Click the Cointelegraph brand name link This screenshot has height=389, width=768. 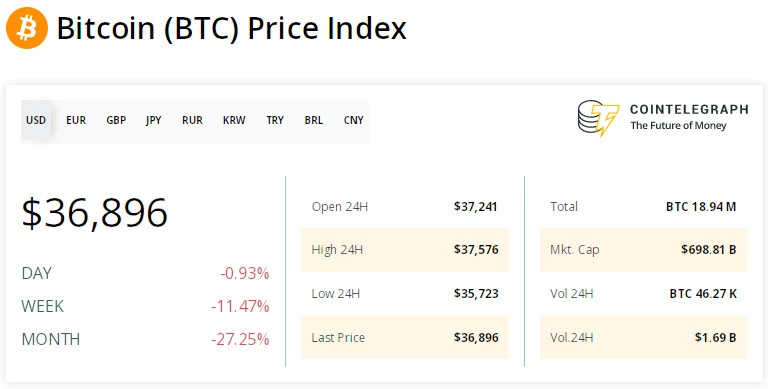(x=689, y=109)
